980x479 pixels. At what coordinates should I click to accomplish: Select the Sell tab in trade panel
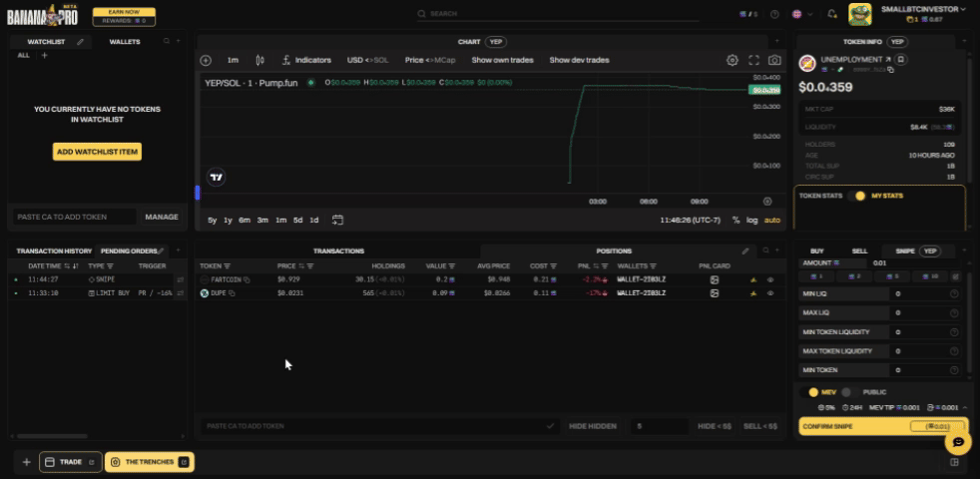[859, 250]
